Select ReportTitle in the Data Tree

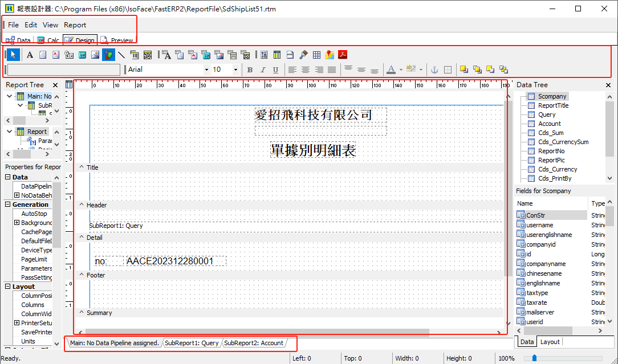coord(554,105)
